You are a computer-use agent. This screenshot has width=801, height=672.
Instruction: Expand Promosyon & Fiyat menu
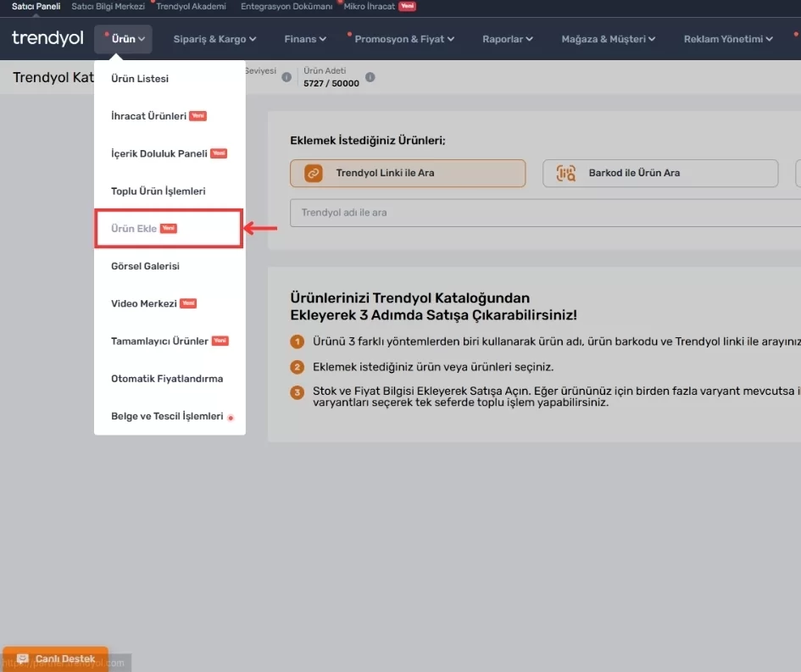click(x=404, y=39)
